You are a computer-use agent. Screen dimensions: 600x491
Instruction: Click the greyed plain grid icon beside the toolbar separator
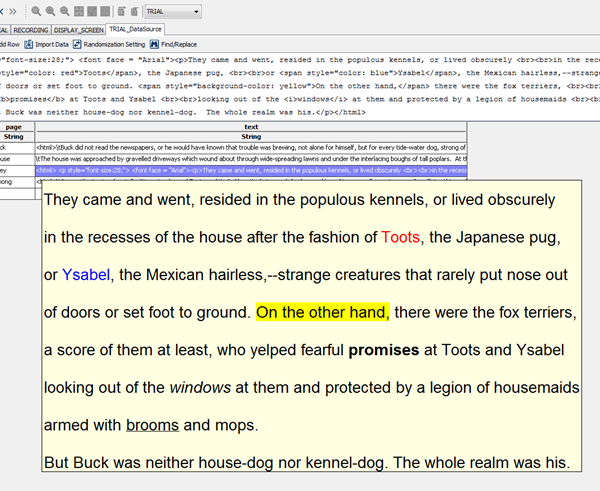pyautogui.click(x=105, y=11)
